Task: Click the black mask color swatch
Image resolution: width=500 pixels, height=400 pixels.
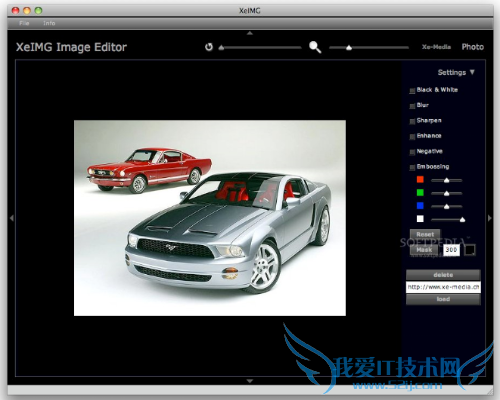Action: [x=470, y=250]
